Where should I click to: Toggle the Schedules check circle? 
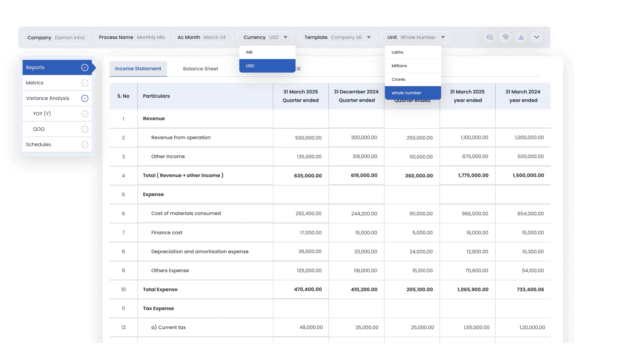[x=85, y=145]
